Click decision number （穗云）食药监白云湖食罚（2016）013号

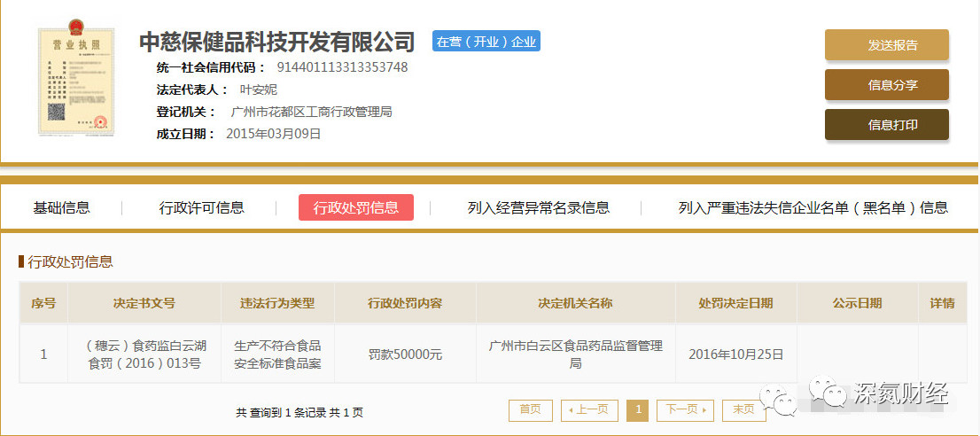(145, 354)
